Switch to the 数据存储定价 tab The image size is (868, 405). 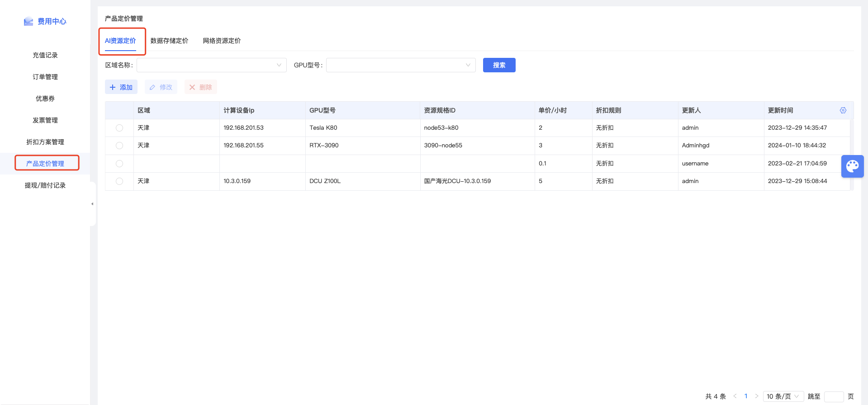tap(170, 41)
